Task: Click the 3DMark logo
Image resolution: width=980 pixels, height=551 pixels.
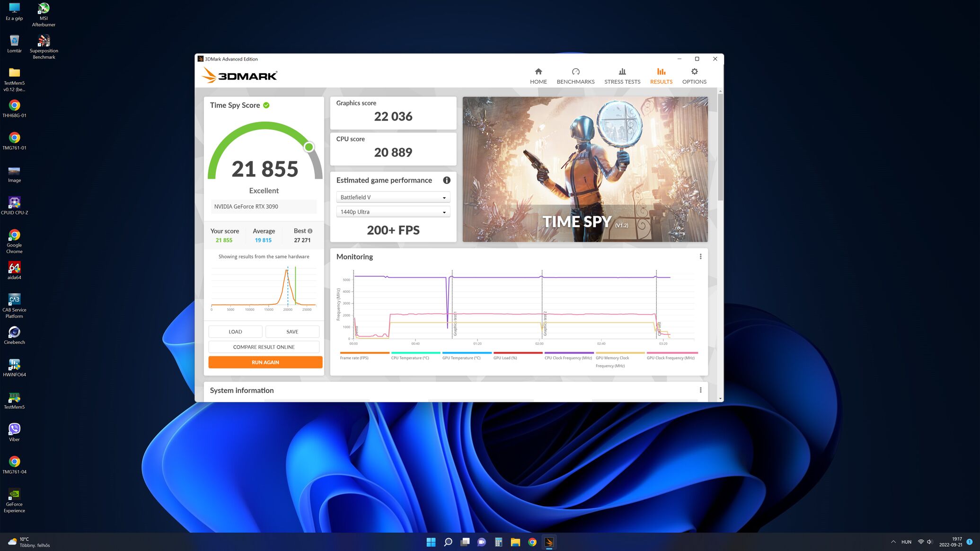Action: tap(239, 75)
